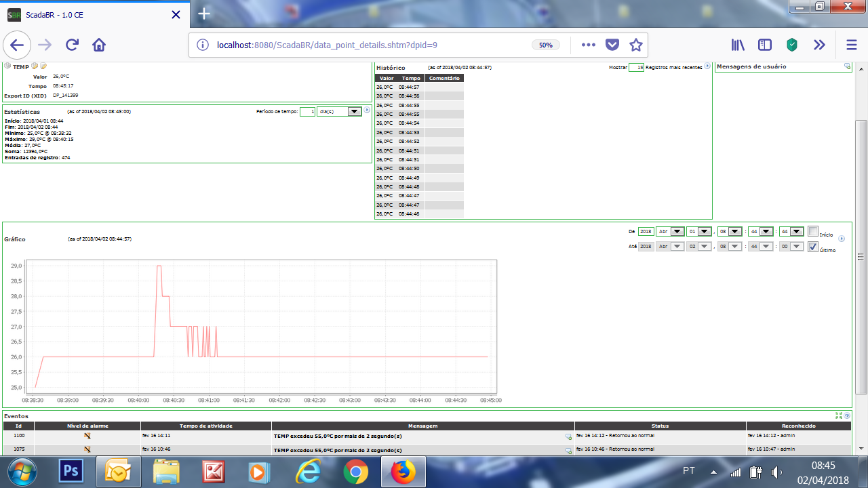This screenshot has width=868, height=488.
Task: Click the 50% zoom indicator in the address bar
Action: 545,44
